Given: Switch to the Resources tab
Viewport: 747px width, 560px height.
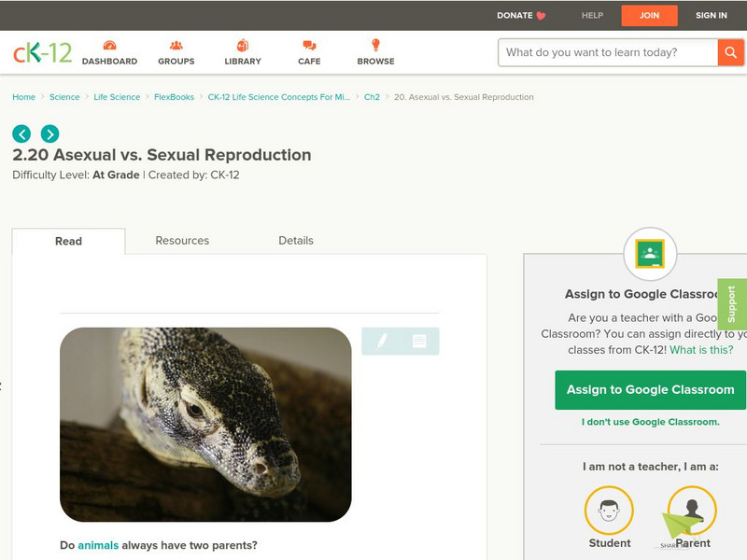Looking at the screenshot, I should pos(182,240).
